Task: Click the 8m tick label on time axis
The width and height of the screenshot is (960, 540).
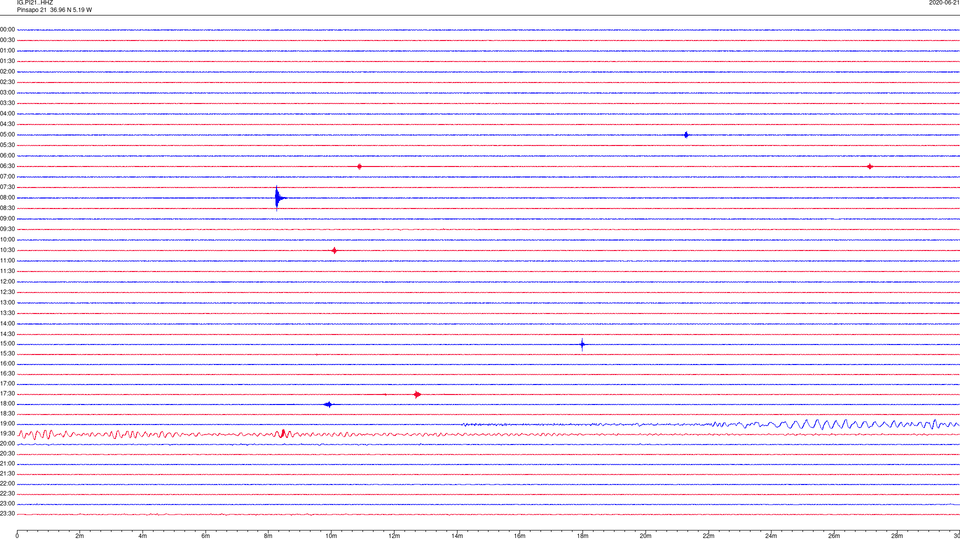Action: pos(268,536)
